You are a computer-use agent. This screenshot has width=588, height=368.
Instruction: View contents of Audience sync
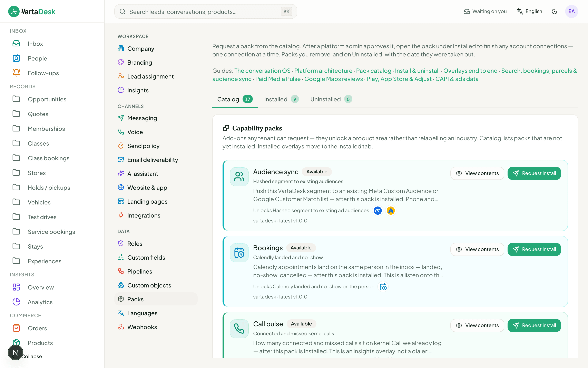click(x=477, y=173)
